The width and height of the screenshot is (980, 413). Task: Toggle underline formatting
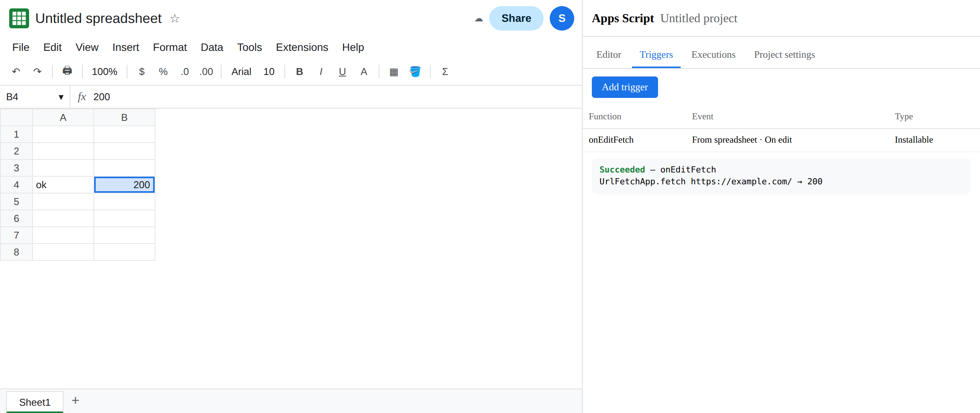(x=342, y=72)
